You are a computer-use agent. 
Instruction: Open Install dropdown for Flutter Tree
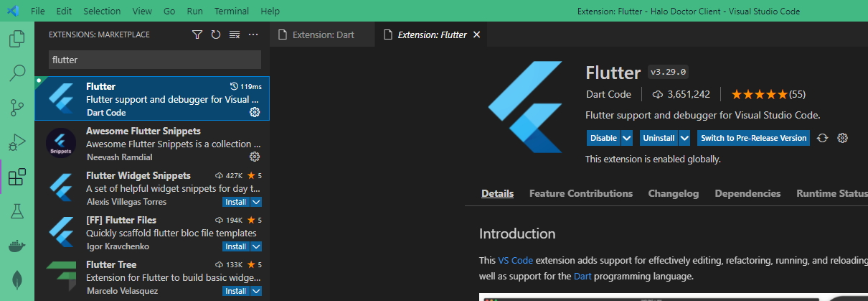(x=256, y=291)
